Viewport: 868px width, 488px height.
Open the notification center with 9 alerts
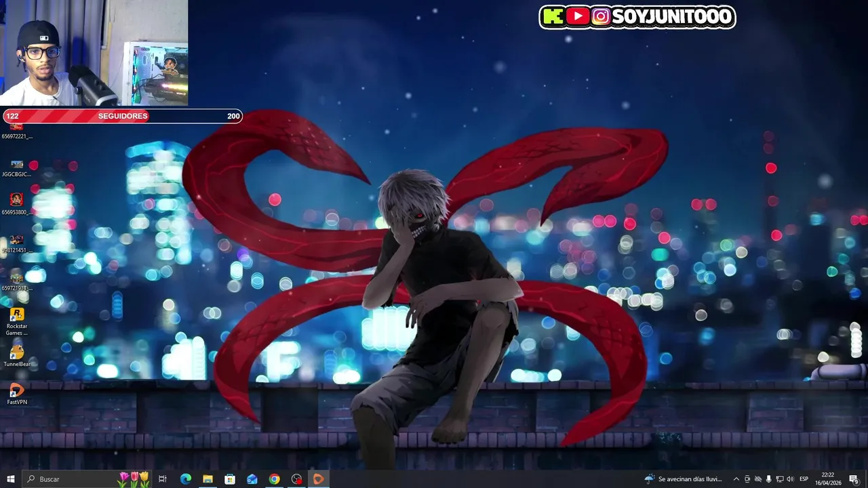[854, 479]
